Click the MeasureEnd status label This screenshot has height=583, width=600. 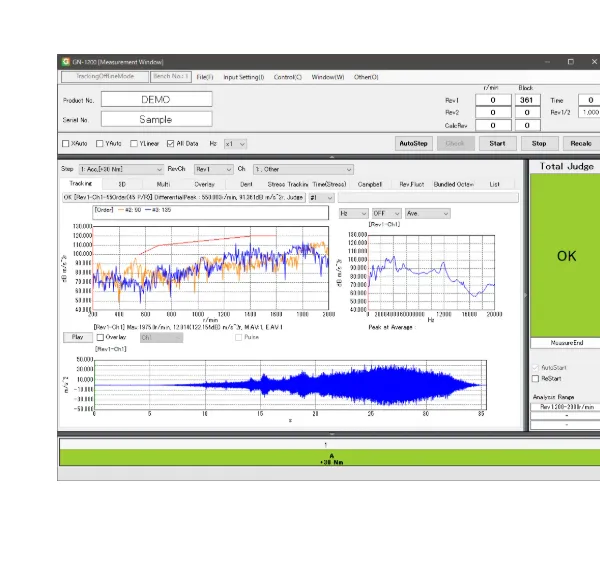567,343
